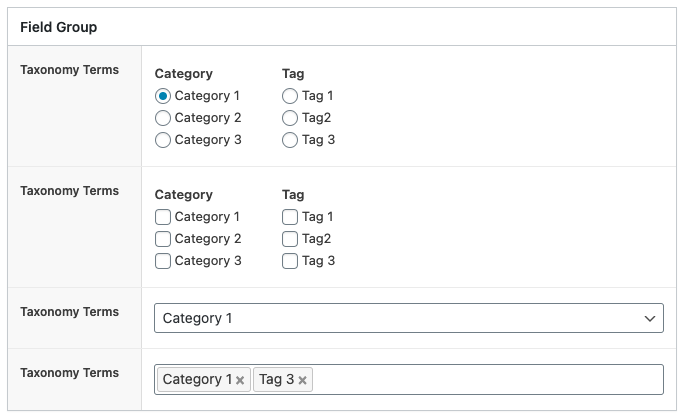This screenshot has width=685, height=420.
Task: Select the Category 3 radio button
Action: (x=163, y=140)
